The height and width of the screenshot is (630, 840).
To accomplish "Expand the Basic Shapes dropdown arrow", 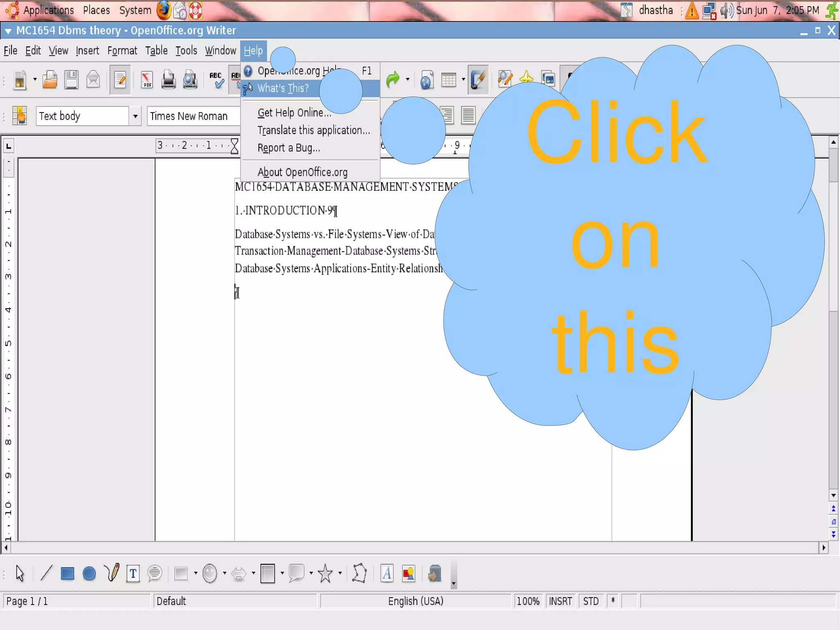I will click(x=195, y=573).
